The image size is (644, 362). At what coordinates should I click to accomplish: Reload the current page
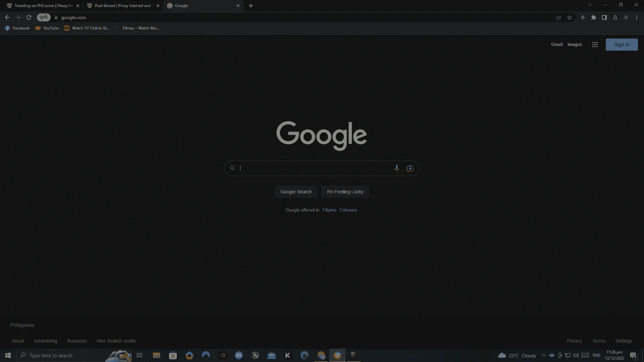click(x=29, y=17)
